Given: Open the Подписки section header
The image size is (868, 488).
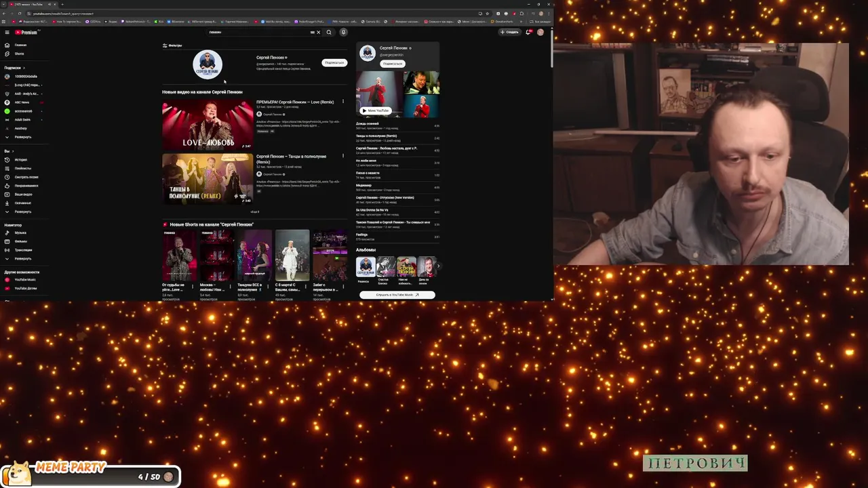Looking at the screenshot, I should 14,68.
